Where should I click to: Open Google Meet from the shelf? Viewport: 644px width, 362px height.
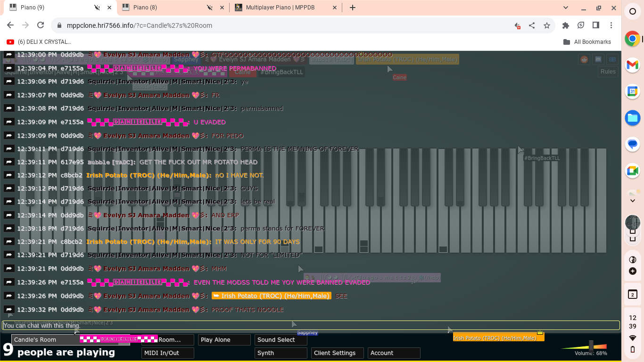[x=633, y=171]
